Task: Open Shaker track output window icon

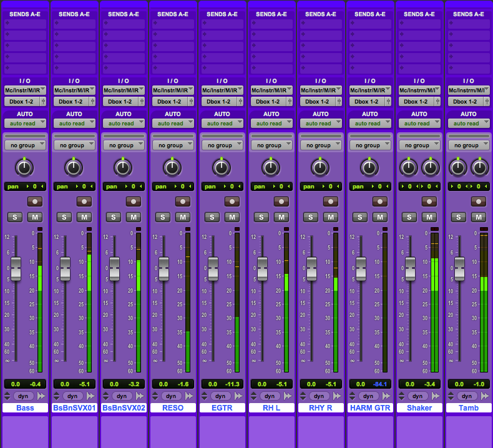Action: pos(436,396)
